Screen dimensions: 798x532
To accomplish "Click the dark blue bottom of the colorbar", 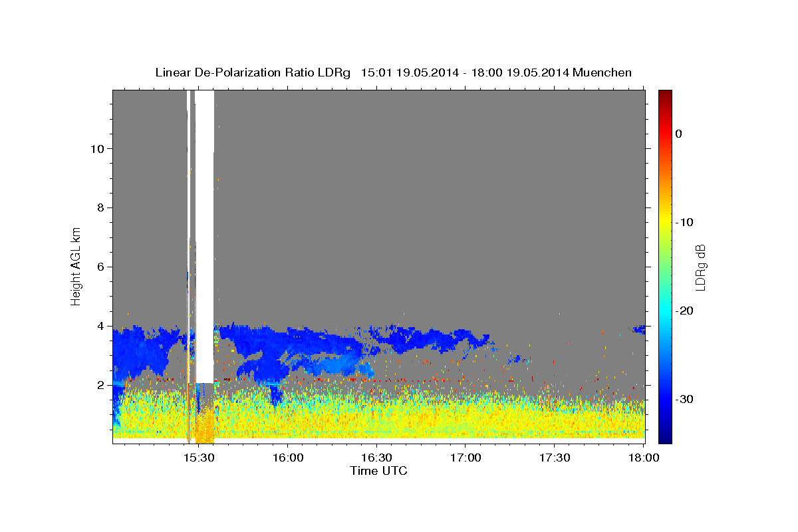I will pyautogui.click(x=665, y=436).
